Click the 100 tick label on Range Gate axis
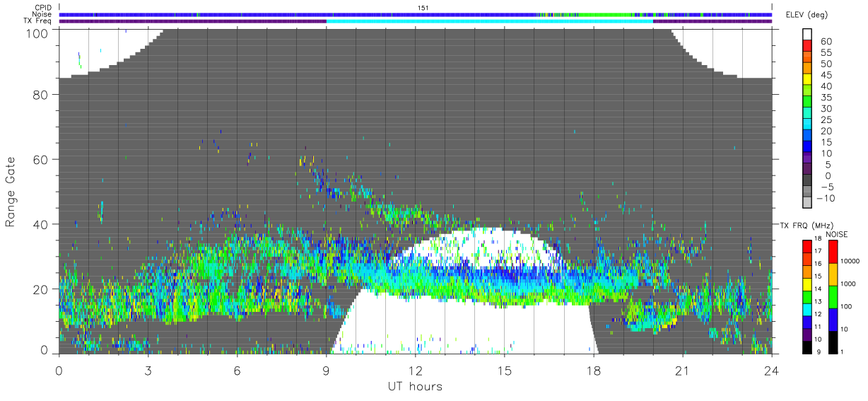 pos(36,33)
